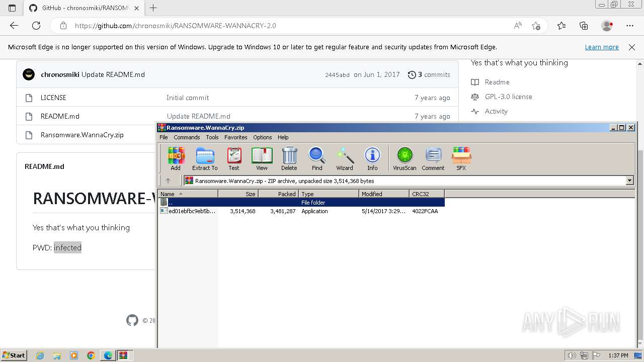Launch the Wizard tool
The image size is (644, 362).
tap(345, 158)
